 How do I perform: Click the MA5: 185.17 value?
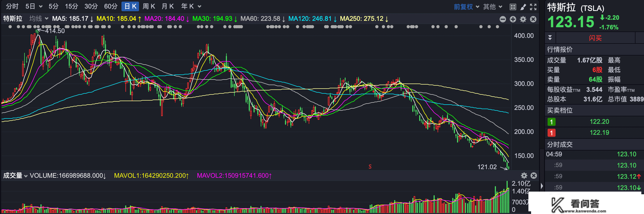coord(73,19)
